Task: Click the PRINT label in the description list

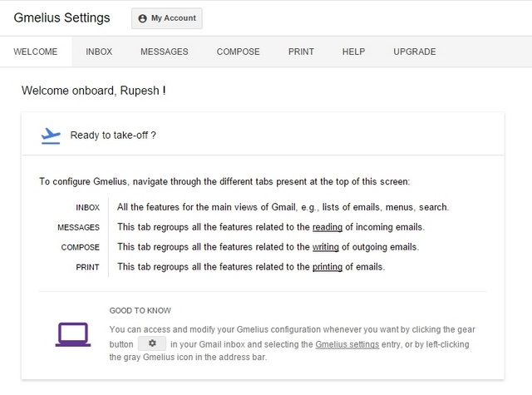Action: pos(87,268)
